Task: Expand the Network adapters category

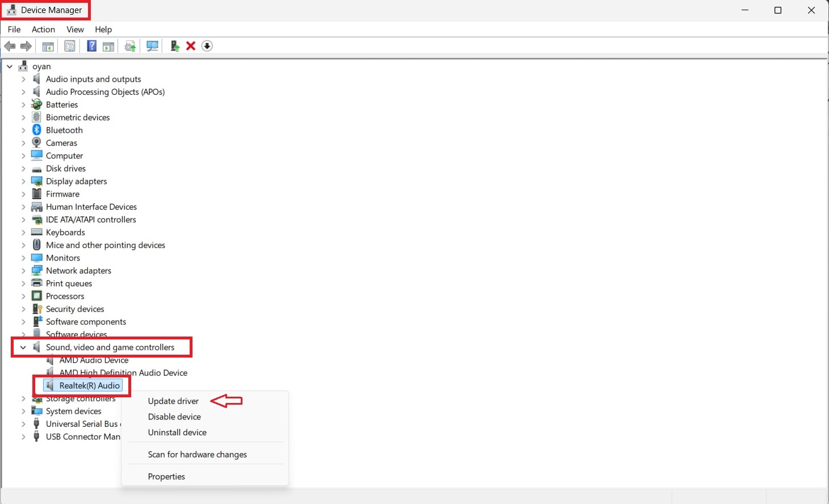Action: [x=23, y=270]
